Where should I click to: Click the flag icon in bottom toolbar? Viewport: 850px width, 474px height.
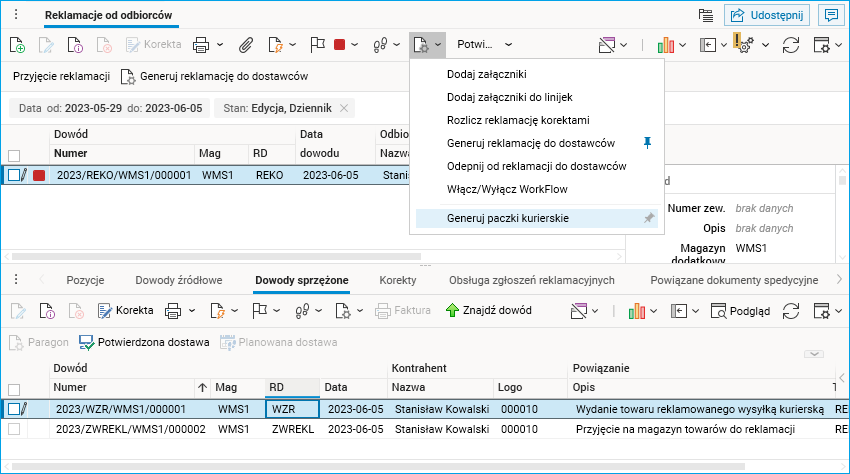[260, 311]
